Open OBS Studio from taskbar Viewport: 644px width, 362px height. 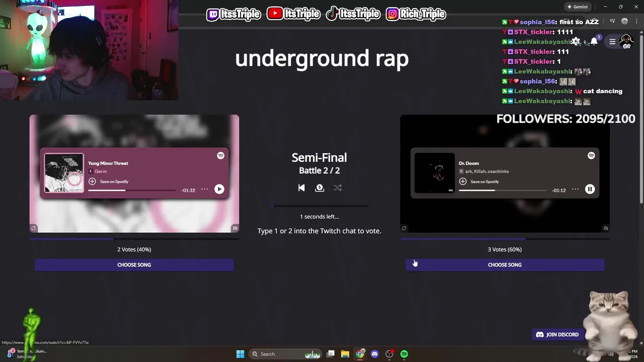(389, 354)
